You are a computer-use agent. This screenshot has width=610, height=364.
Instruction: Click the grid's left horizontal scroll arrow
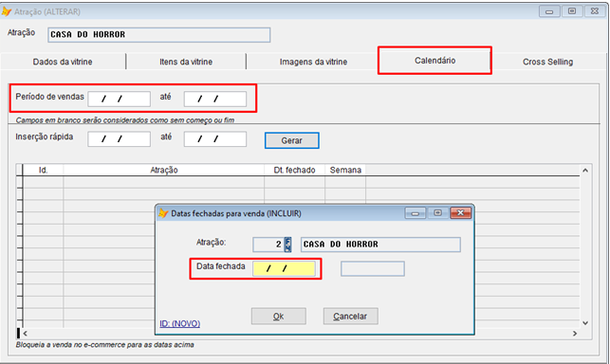point(26,334)
